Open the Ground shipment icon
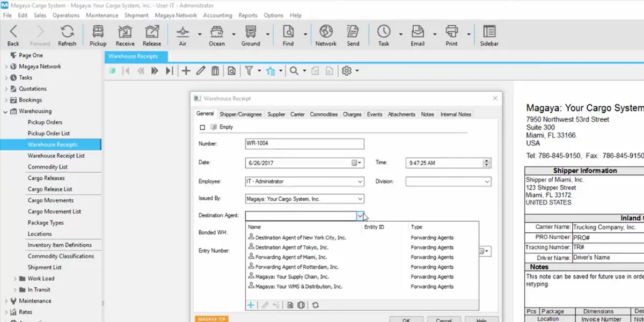Image resolution: width=644 pixels, height=322 pixels. point(251,31)
